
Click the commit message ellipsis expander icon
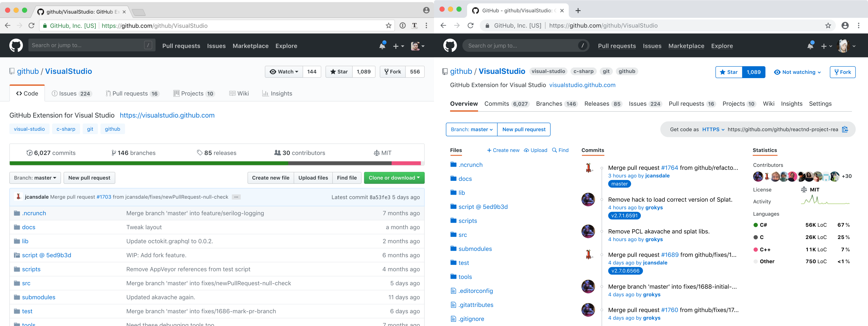(236, 197)
